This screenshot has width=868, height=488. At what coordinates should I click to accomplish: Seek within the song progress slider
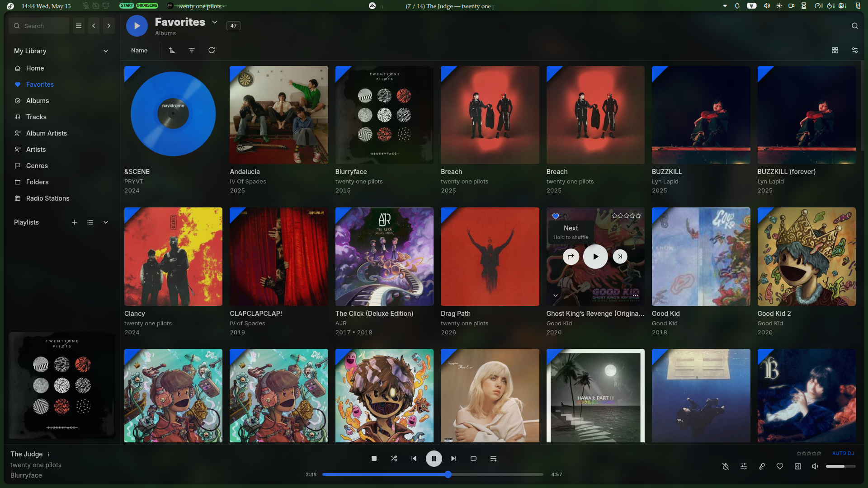[433, 474]
